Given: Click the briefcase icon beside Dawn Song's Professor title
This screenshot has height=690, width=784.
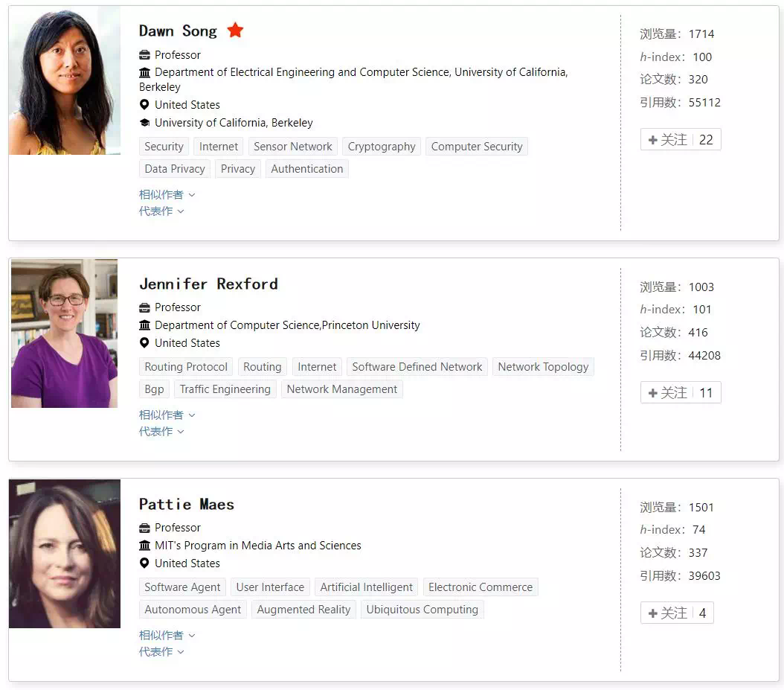Looking at the screenshot, I should pyautogui.click(x=144, y=54).
